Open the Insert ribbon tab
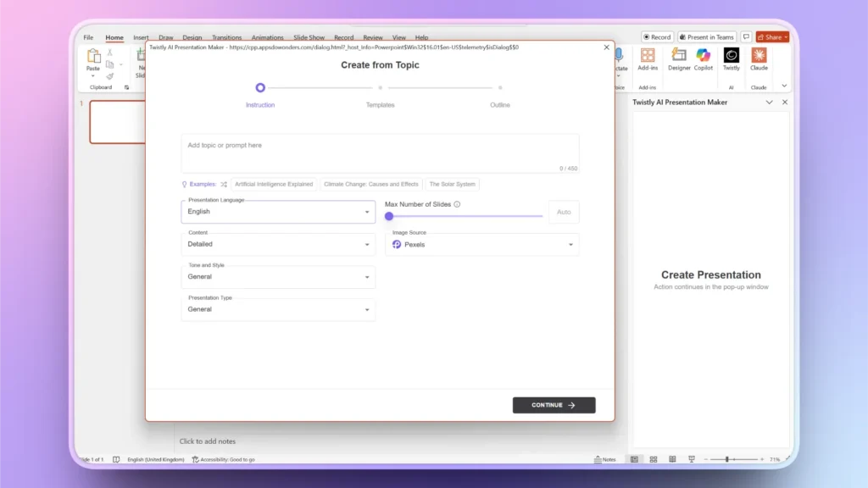The image size is (868, 488). 141,37
